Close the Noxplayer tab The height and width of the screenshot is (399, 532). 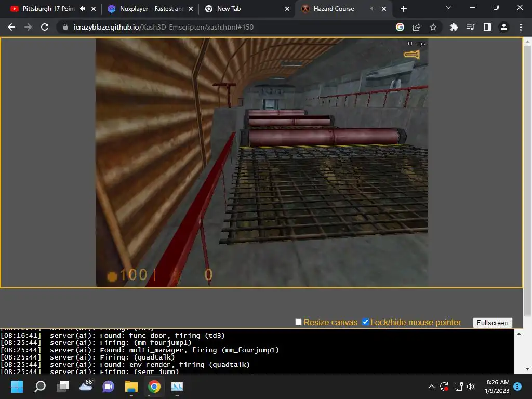pos(191,9)
